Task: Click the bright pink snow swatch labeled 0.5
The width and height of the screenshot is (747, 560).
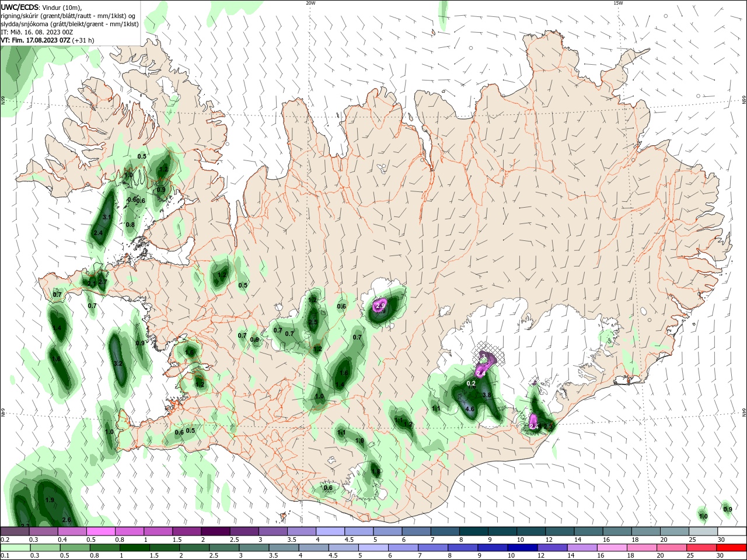Action: pos(101,531)
